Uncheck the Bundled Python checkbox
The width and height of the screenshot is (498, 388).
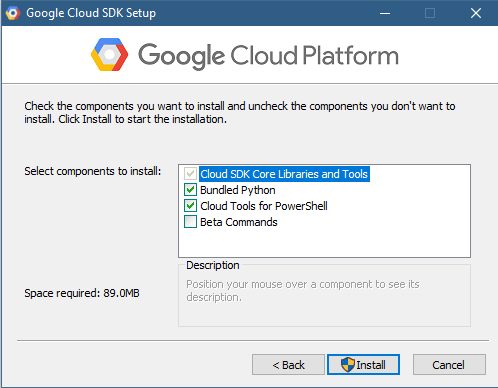pyautogui.click(x=190, y=190)
